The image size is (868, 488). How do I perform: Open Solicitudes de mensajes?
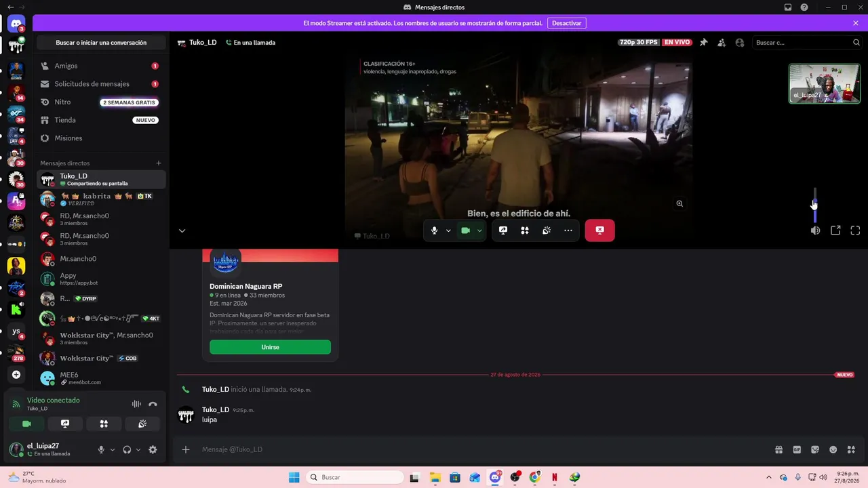coord(101,84)
